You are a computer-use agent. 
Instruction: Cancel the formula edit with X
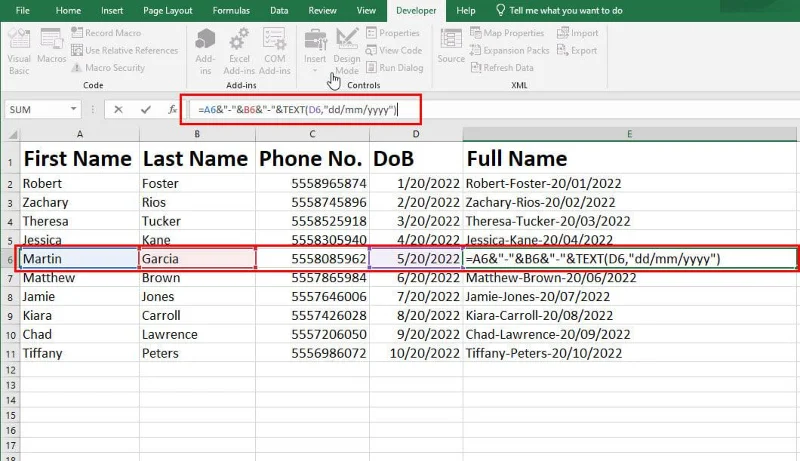click(x=119, y=109)
